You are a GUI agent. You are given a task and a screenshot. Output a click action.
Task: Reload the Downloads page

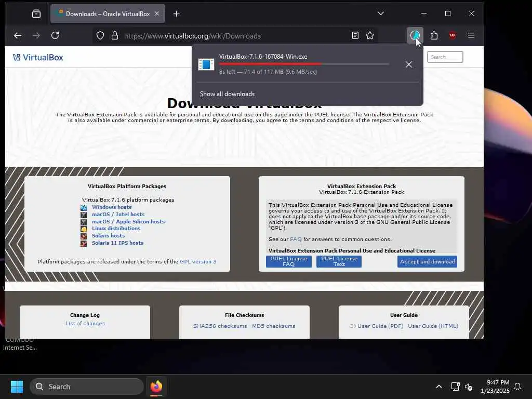coord(55,35)
